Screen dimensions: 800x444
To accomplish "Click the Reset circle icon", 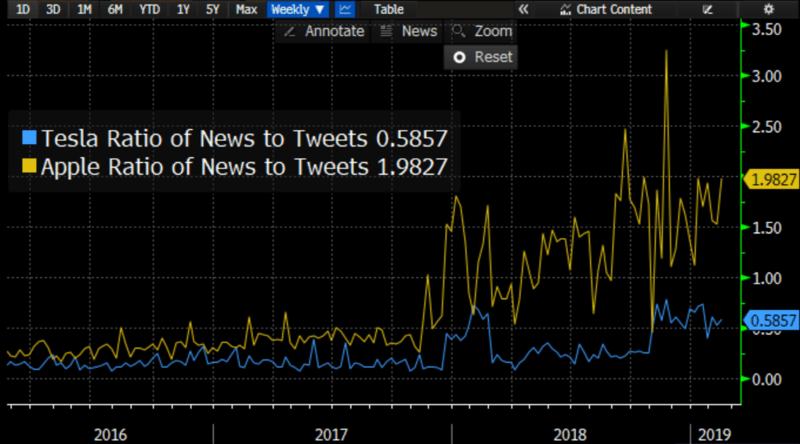I will point(459,57).
